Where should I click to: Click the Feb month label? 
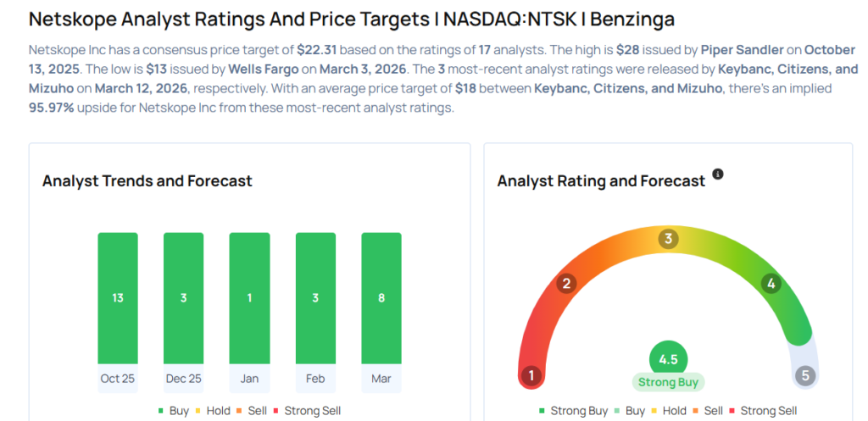click(315, 379)
